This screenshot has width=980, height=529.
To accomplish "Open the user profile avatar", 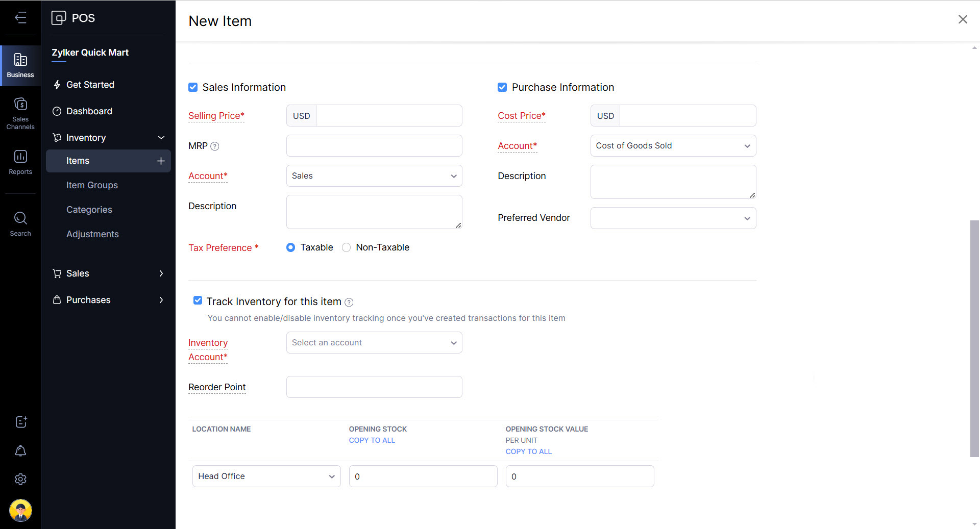I will [x=20, y=510].
